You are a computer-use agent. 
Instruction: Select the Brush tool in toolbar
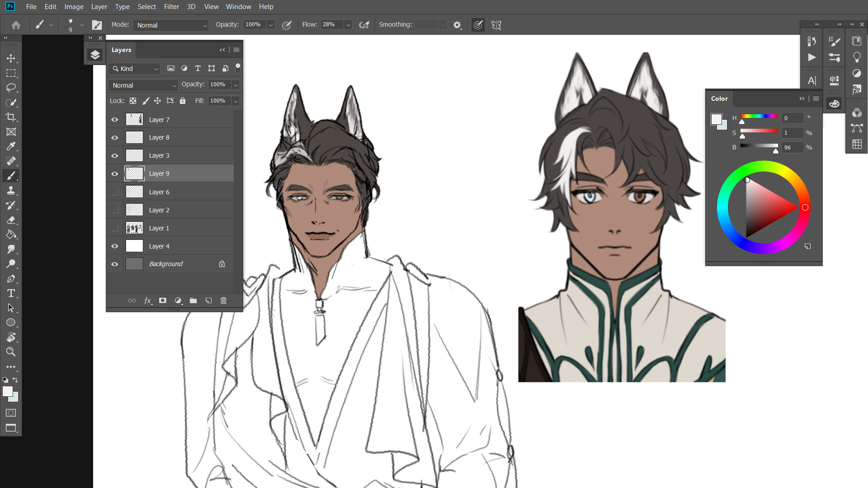[x=11, y=176]
